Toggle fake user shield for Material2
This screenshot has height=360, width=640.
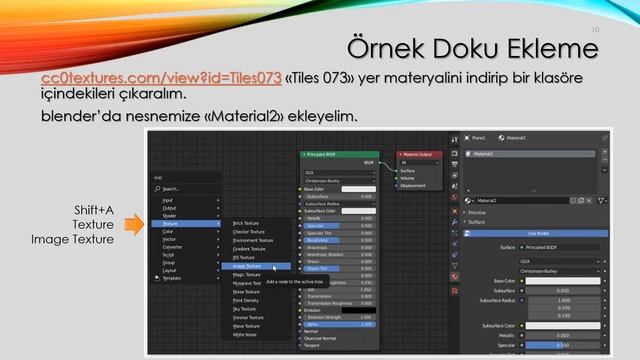point(573,200)
